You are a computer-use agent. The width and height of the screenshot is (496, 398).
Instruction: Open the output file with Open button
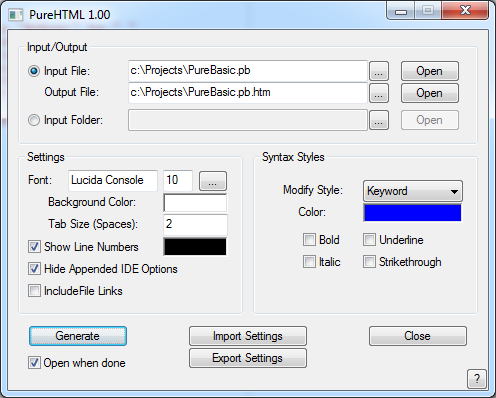coord(430,93)
